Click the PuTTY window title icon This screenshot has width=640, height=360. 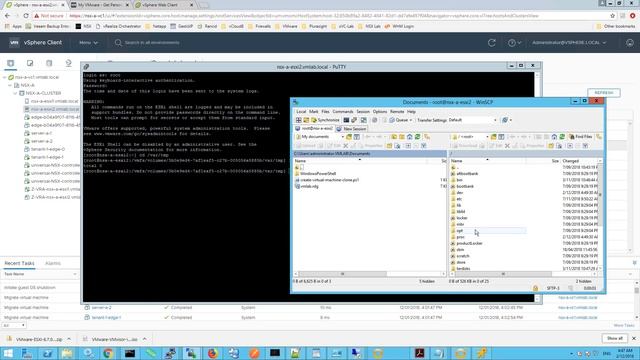87,67
